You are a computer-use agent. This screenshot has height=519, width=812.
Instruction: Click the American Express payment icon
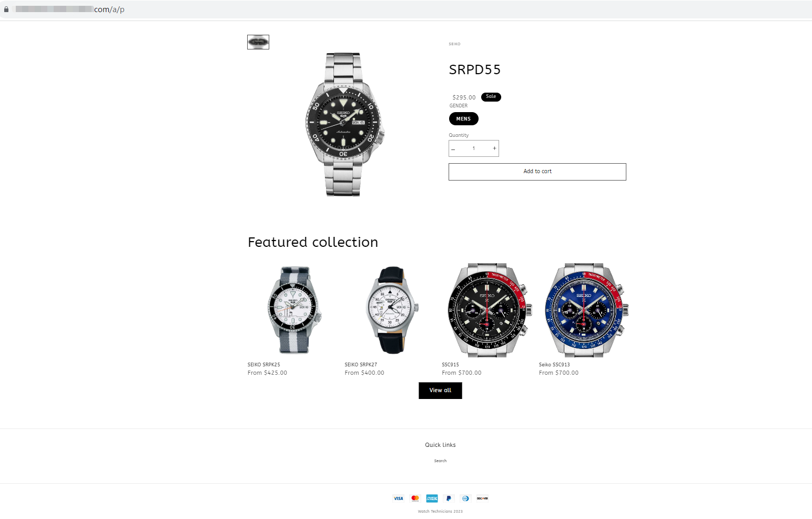(x=432, y=498)
